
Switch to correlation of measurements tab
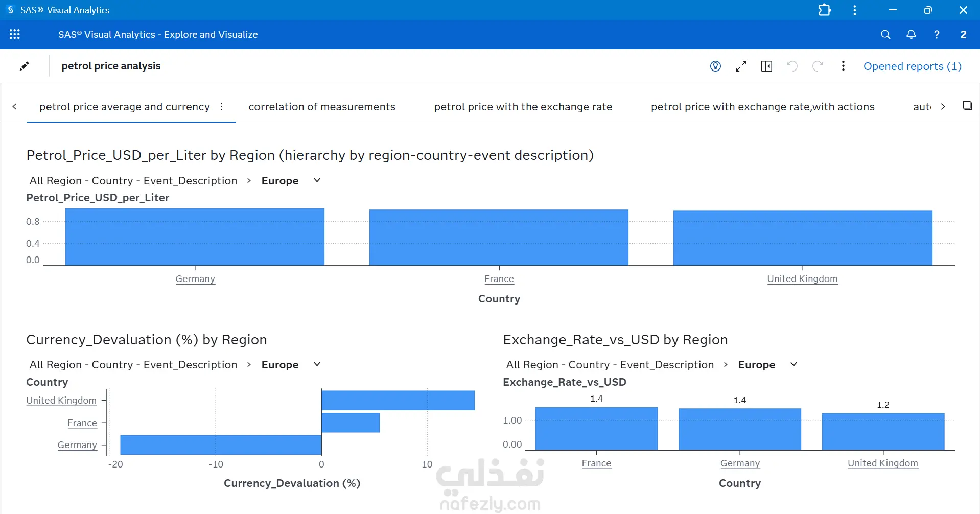[x=322, y=107]
